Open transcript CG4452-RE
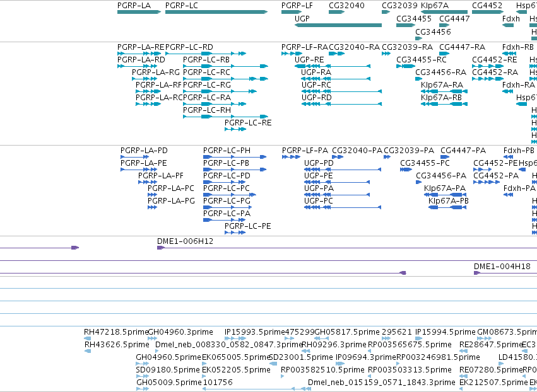The width and height of the screenshot is (537, 392). pos(495,60)
